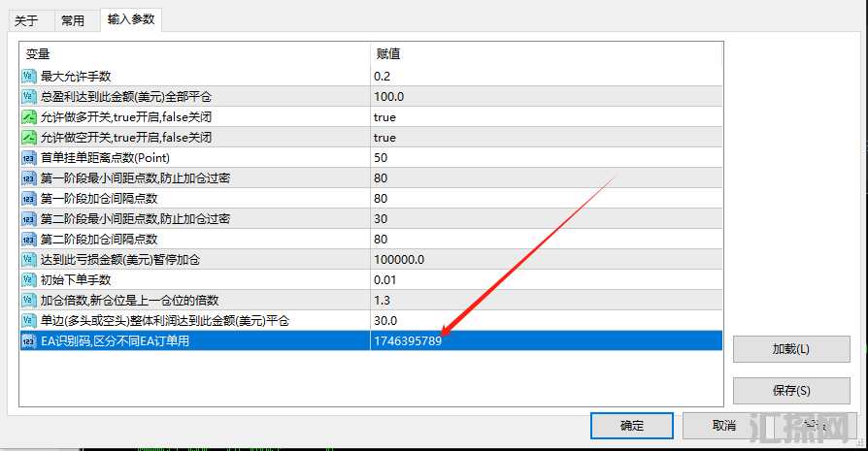Select the 第二阶段最小间距点数 name
The height and width of the screenshot is (451, 868).
[135, 219]
